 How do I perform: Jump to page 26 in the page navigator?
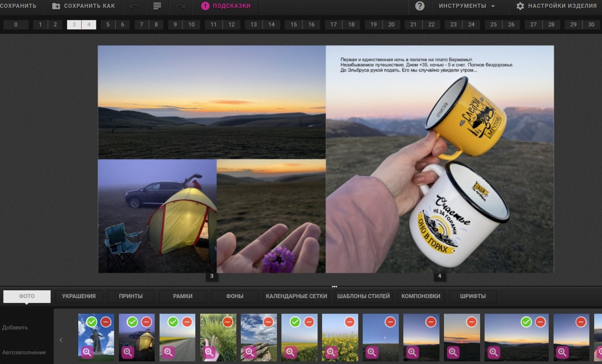511,25
